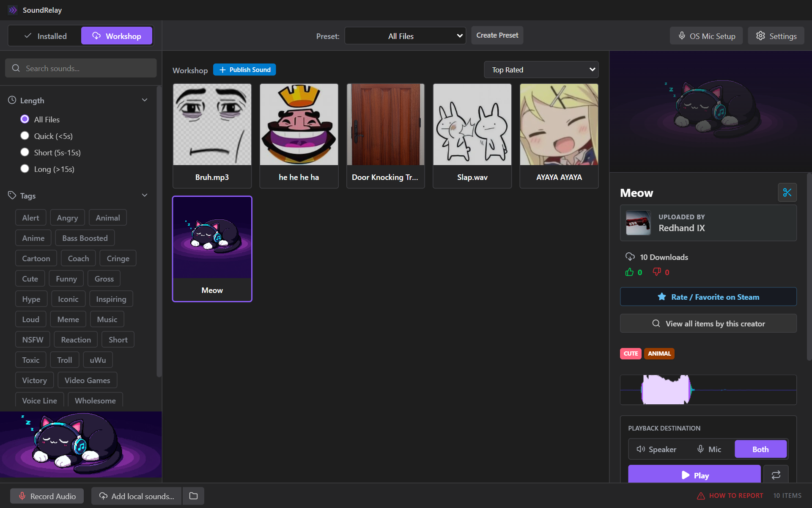Click the tag icon next to Tags
Screen dimensions: 812x508
point(12,195)
